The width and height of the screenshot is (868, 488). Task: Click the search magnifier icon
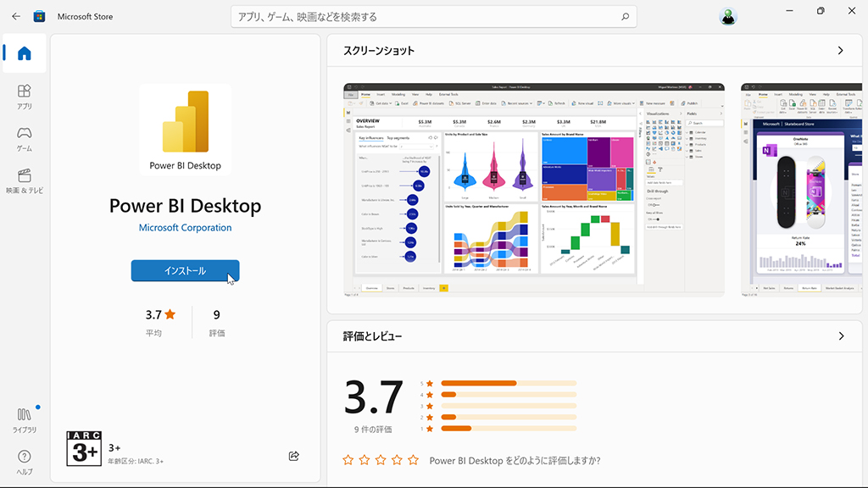(625, 17)
